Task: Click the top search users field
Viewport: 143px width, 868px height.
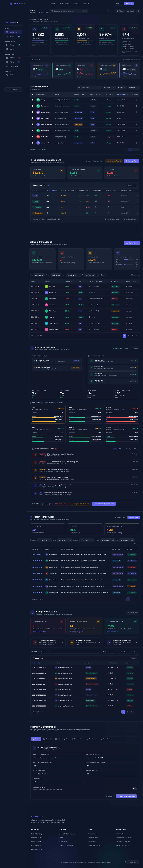Action: click(x=69, y=11)
